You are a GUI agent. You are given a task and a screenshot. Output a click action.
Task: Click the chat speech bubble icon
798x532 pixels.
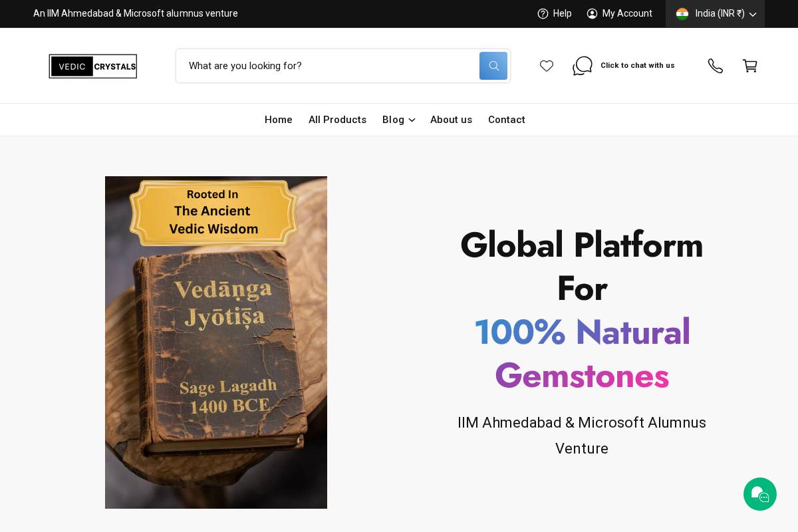pyautogui.click(x=583, y=66)
